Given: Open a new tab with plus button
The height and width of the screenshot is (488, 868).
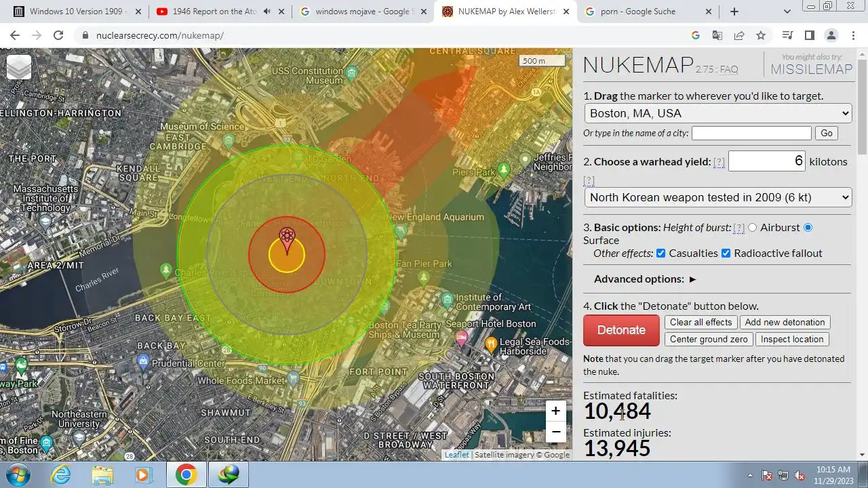Looking at the screenshot, I should pos(734,12).
